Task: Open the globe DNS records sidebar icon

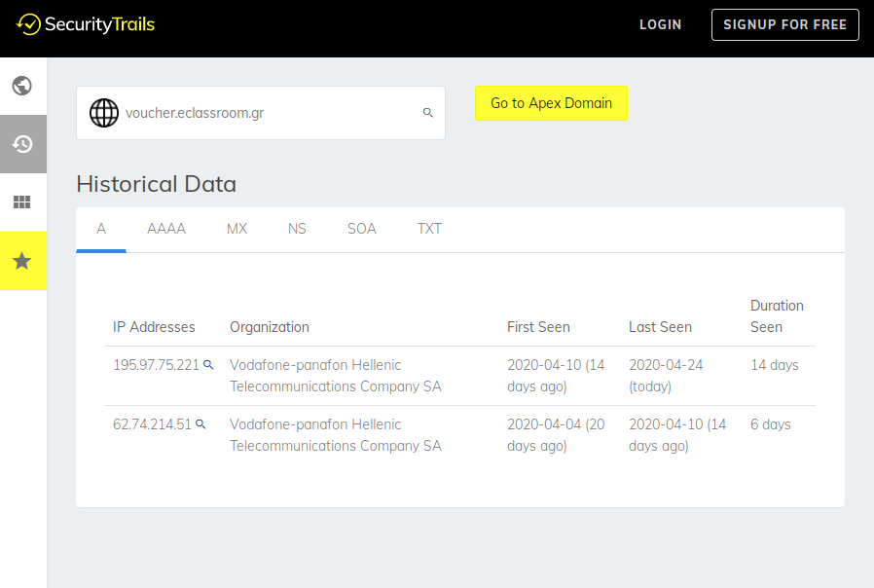Action: tap(22, 86)
